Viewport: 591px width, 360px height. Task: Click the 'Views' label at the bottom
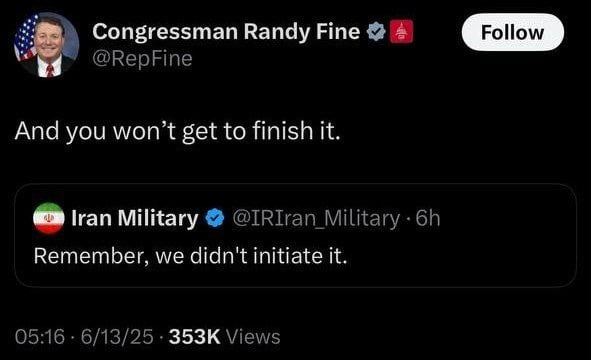pos(253,337)
